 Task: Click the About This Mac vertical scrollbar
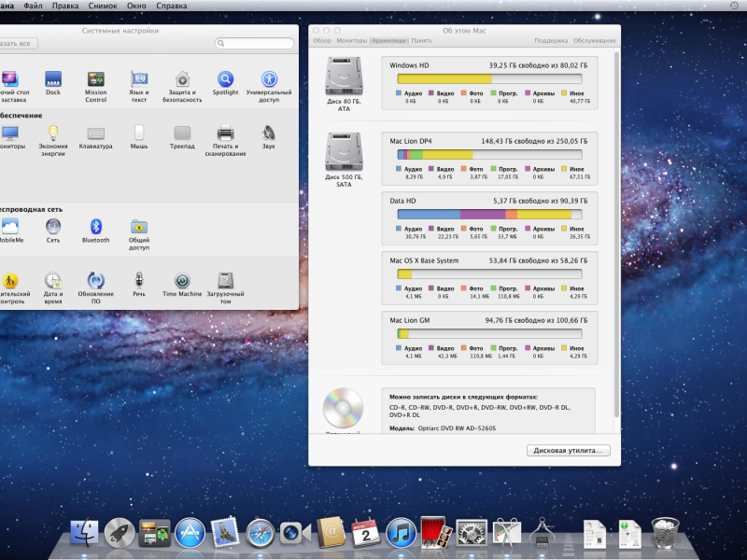[x=617, y=235]
